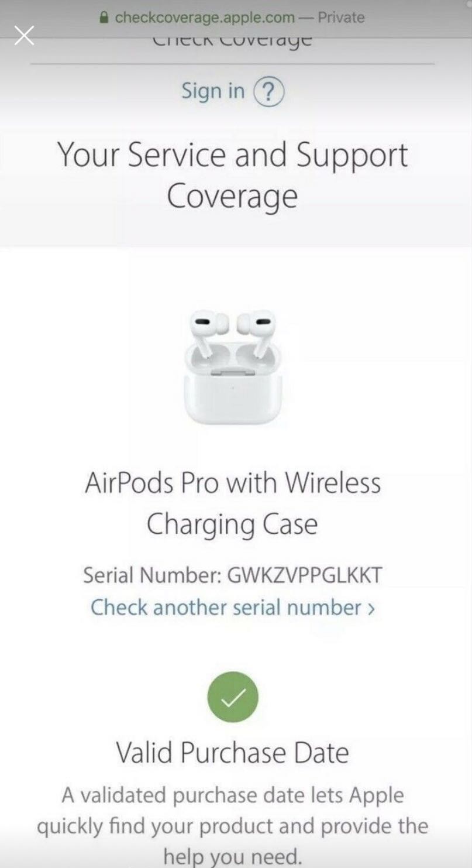Follow the Check another serial number link
Viewport: 472px width, 868px height.
[x=233, y=608]
